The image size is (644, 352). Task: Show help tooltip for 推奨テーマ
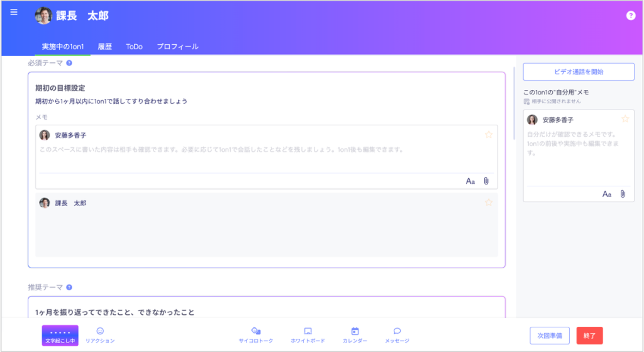point(69,287)
